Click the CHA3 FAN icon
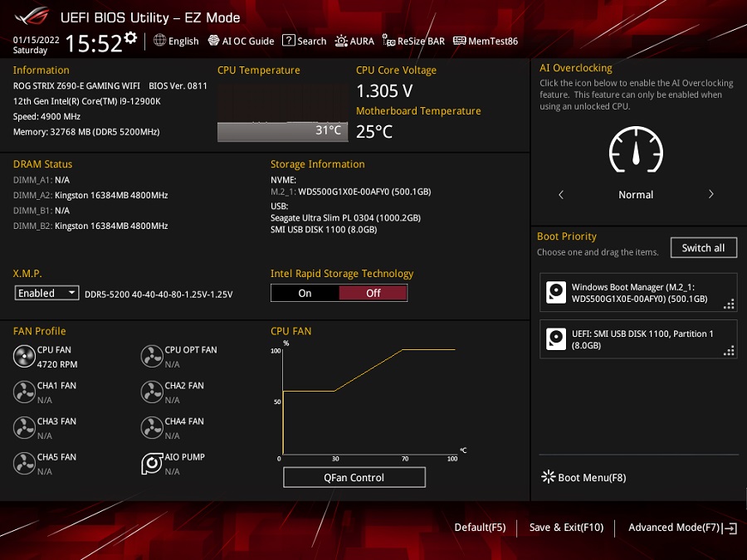Screen dimensions: 747x560 tap(24, 427)
